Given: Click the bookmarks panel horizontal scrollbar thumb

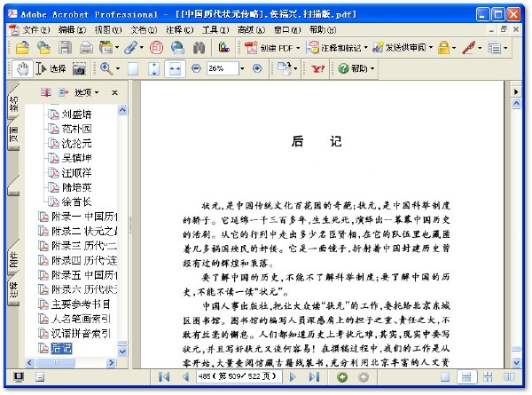Looking at the screenshot, I should [56, 363].
